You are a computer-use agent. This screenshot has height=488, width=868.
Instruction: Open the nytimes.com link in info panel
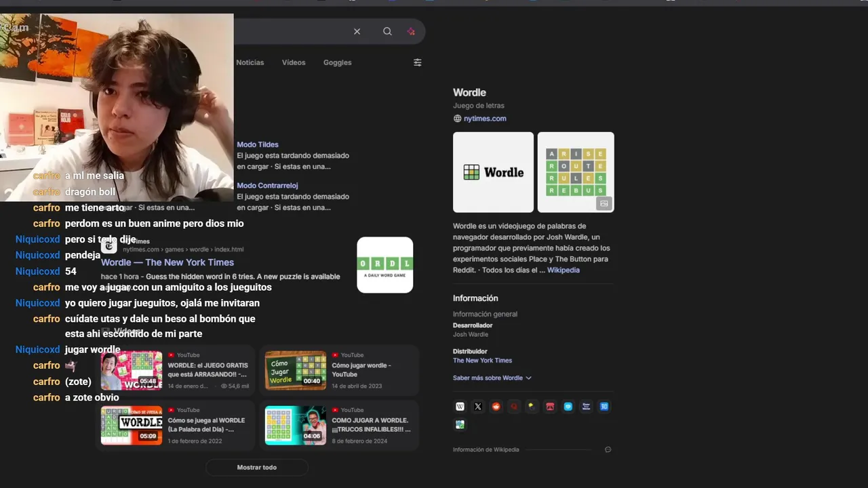pyautogui.click(x=485, y=119)
